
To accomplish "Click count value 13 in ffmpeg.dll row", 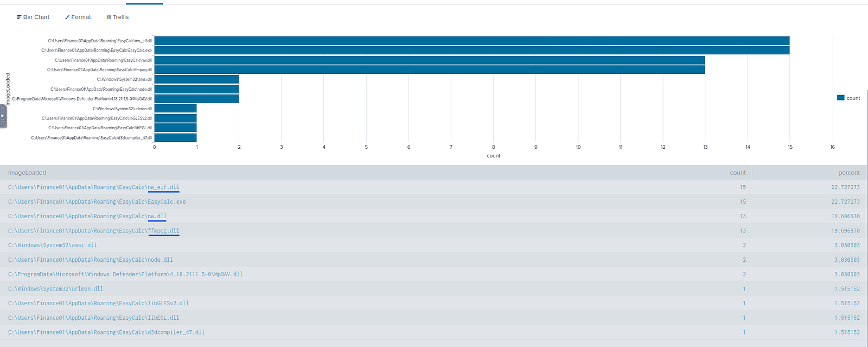I will 743,231.
